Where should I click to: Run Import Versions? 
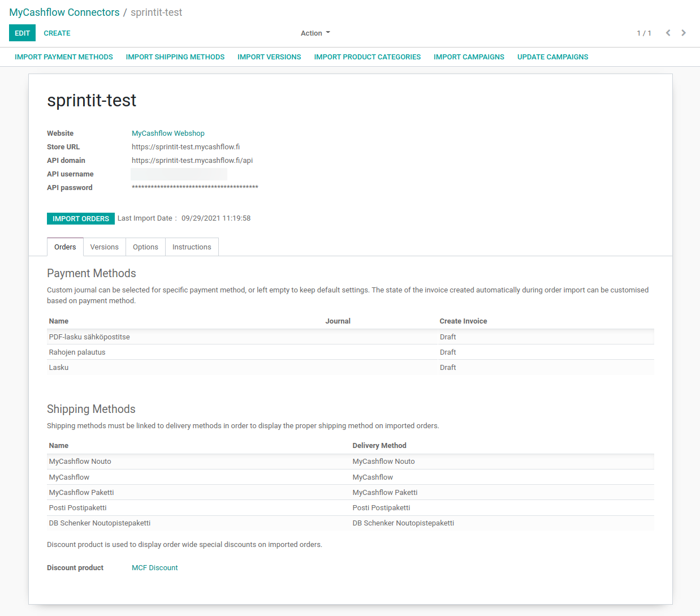coord(269,57)
